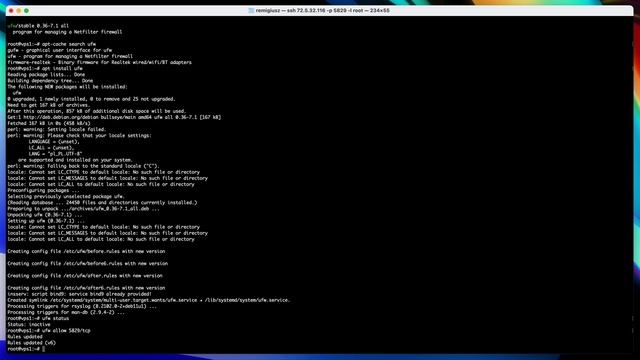
Task: Click the '/etc/ufw/before.rules' config file line
Action: coord(86,251)
